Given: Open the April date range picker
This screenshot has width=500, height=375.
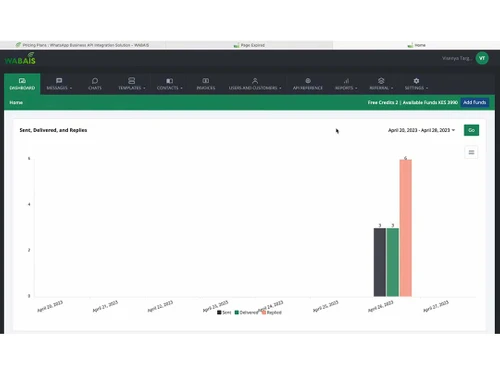Looking at the screenshot, I should tap(421, 130).
